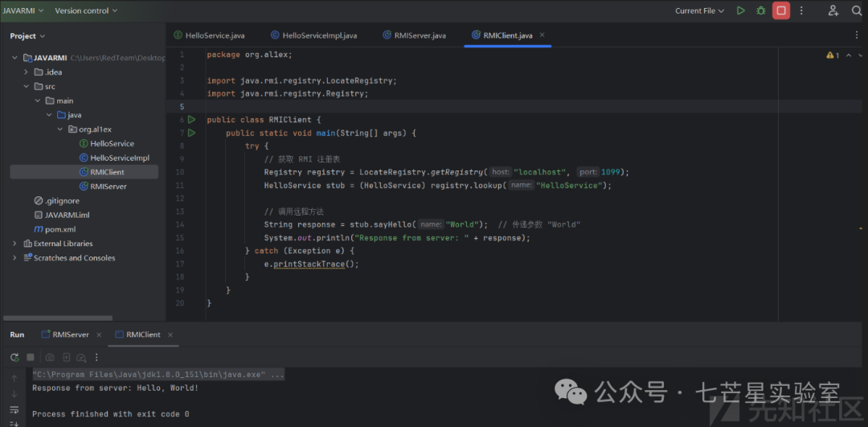Open the JAVARMI project dropdown
Image resolution: width=868 pixels, height=427 pixels.
(24, 10)
